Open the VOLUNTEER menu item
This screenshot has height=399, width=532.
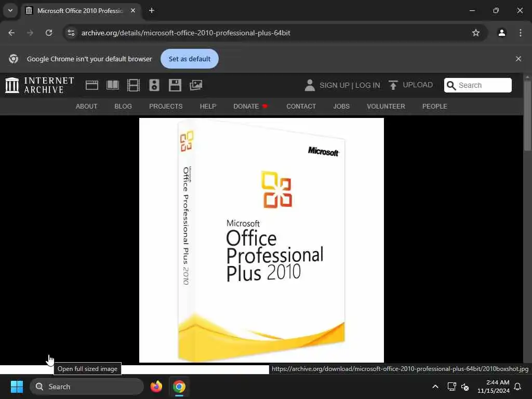(386, 106)
